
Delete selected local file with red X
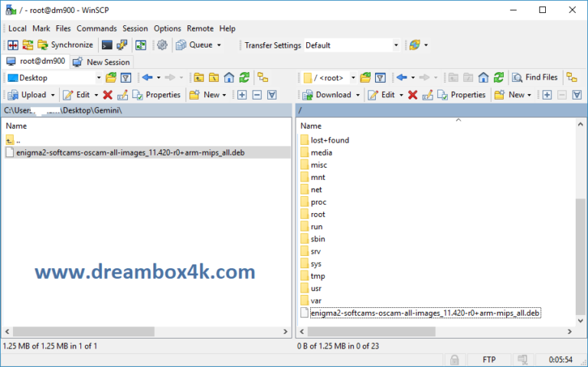108,95
